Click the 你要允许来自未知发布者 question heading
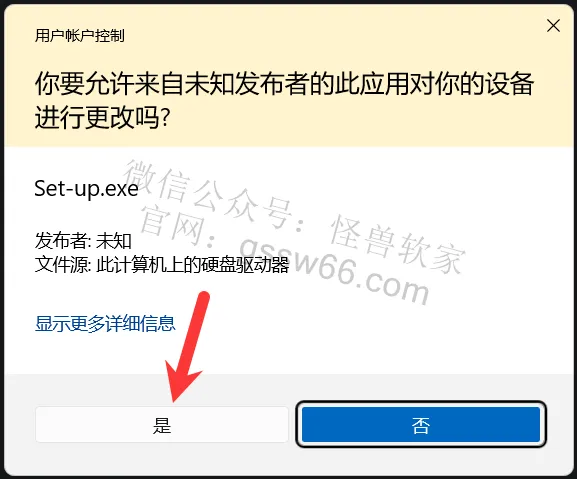577x479 pixels. click(284, 100)
